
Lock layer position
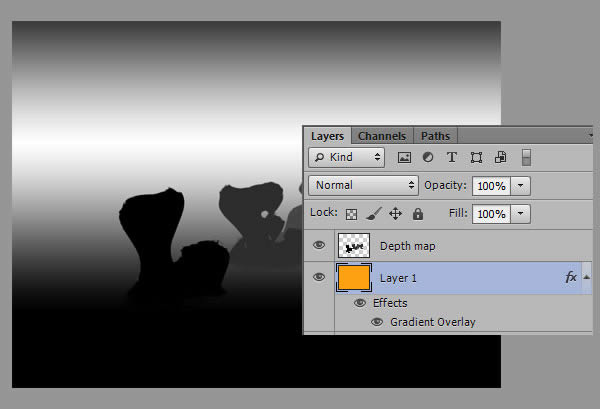tap(395, 214)
